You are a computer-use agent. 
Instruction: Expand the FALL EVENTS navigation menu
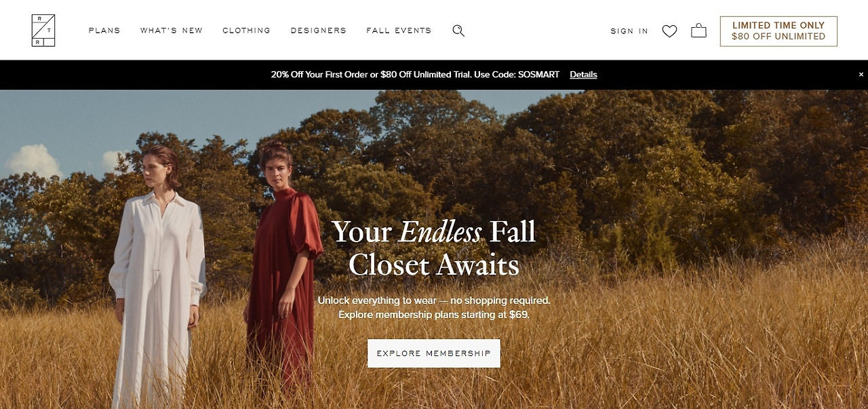pos(399,31)
